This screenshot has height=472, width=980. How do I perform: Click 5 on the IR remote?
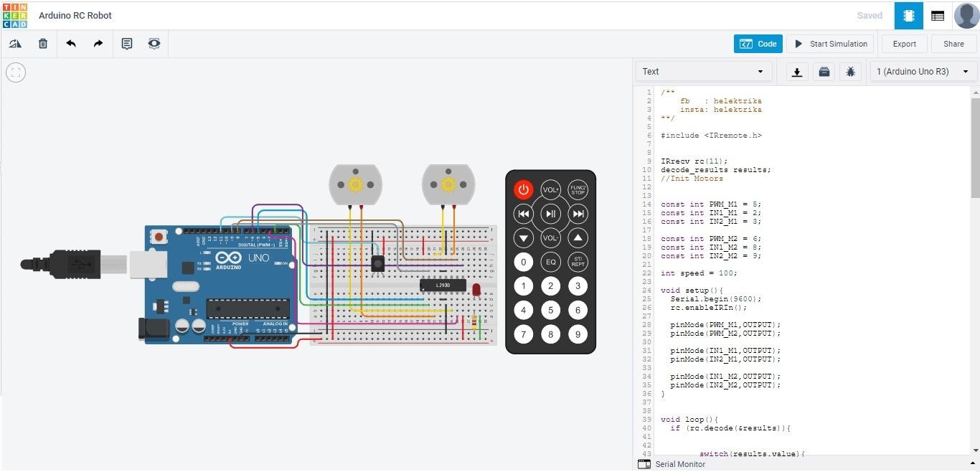tap(551, 310)
